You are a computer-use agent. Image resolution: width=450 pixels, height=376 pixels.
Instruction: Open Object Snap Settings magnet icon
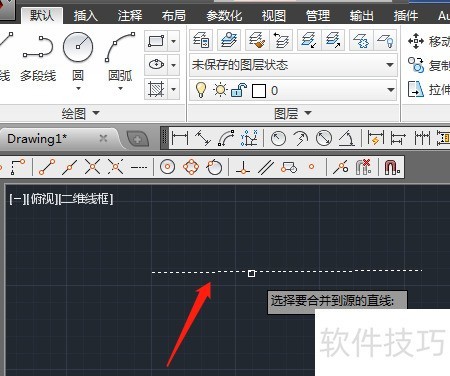click(x=392, y=167)
